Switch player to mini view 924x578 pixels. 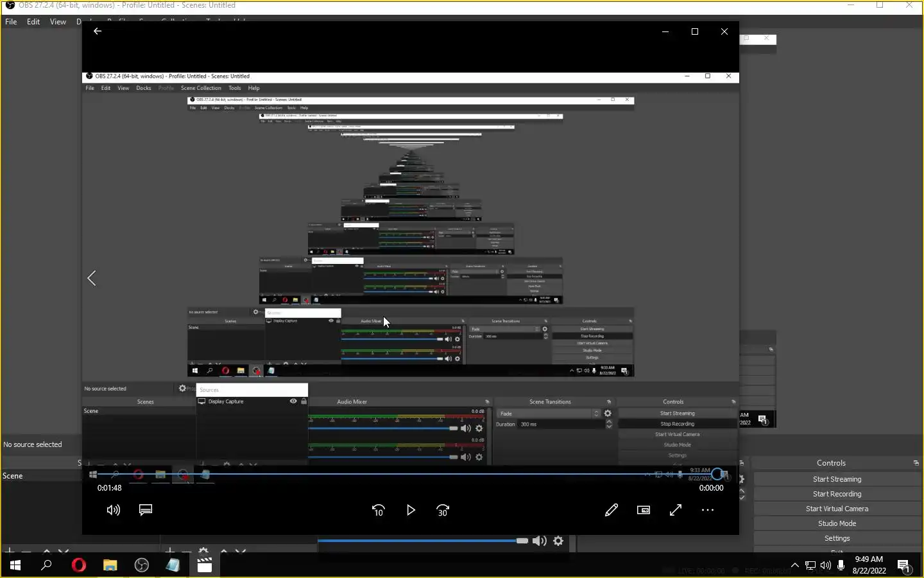(644, 510)
